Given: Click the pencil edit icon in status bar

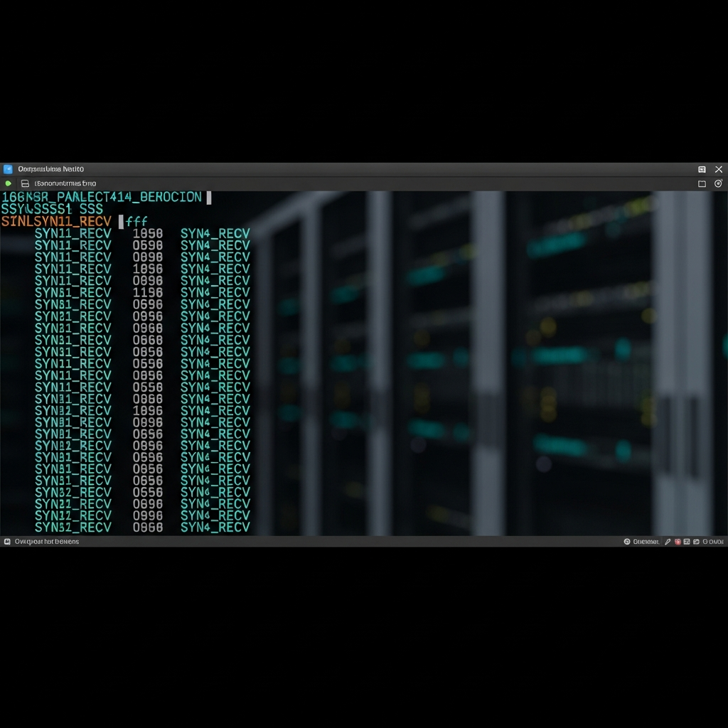Looking at the screenshot, I should 668,541.
